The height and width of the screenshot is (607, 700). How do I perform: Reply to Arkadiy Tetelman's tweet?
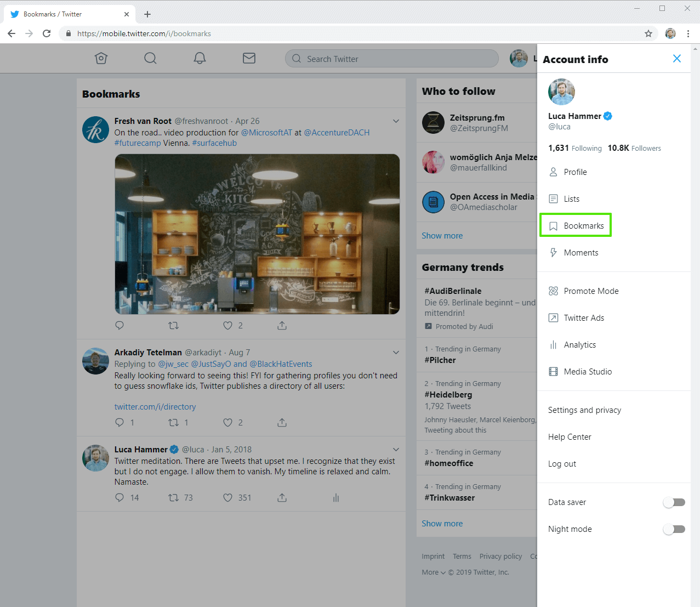tap(119, 423)
